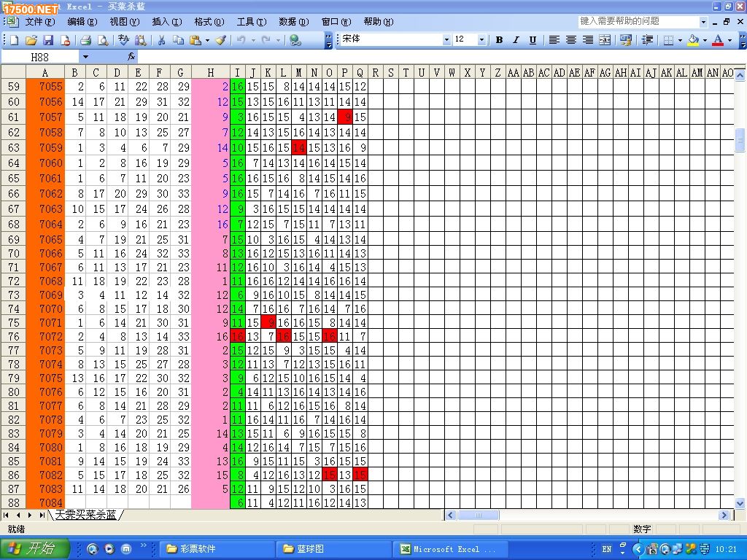Open the 视图(V) menu
Screen dimensions: 747x560
[124, 21]
